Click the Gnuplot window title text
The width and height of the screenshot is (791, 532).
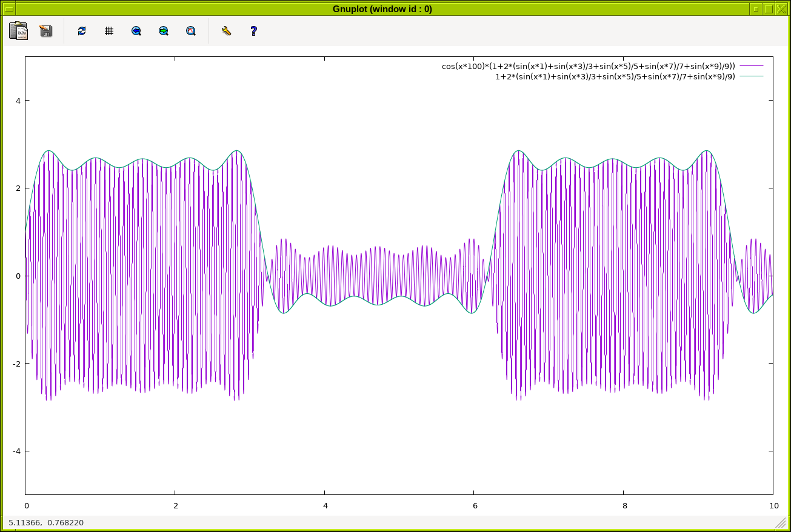[382, 8]
